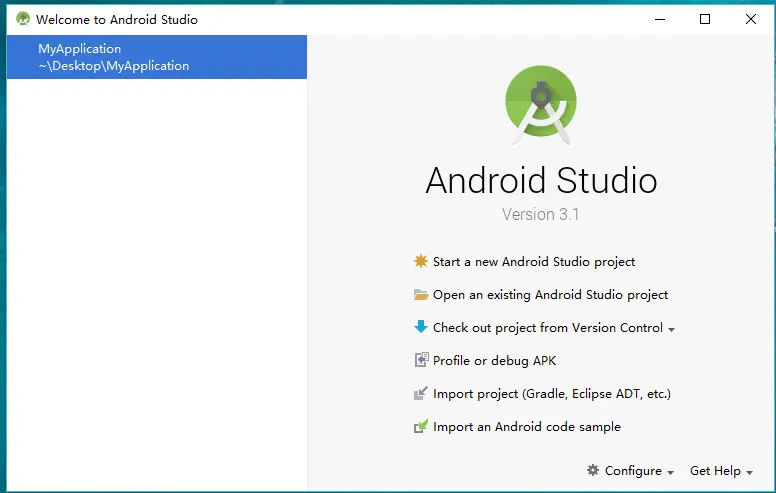Select Import an Android code sample
The width and height of the screenshot is (776, 493).
[x=527, y=427]
